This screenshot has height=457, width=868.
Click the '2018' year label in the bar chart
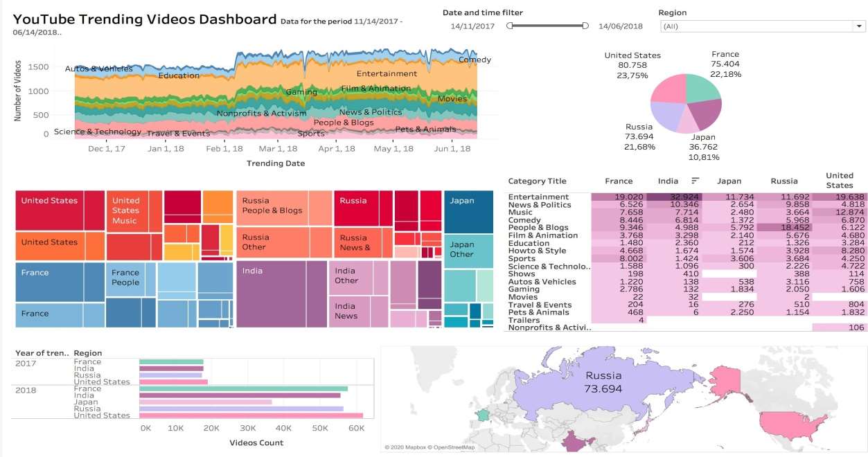(x=26, y=391)
